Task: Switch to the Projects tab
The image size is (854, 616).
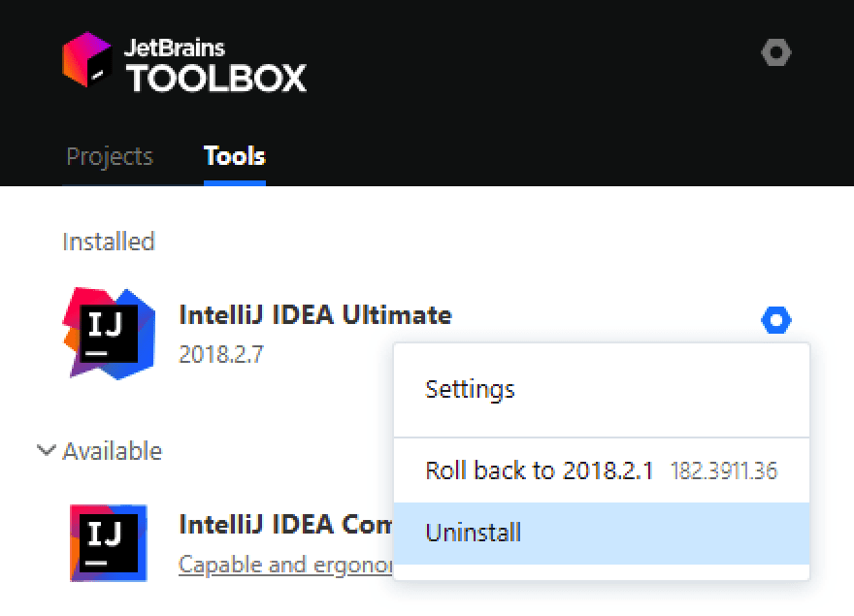Action: [110, 157]
